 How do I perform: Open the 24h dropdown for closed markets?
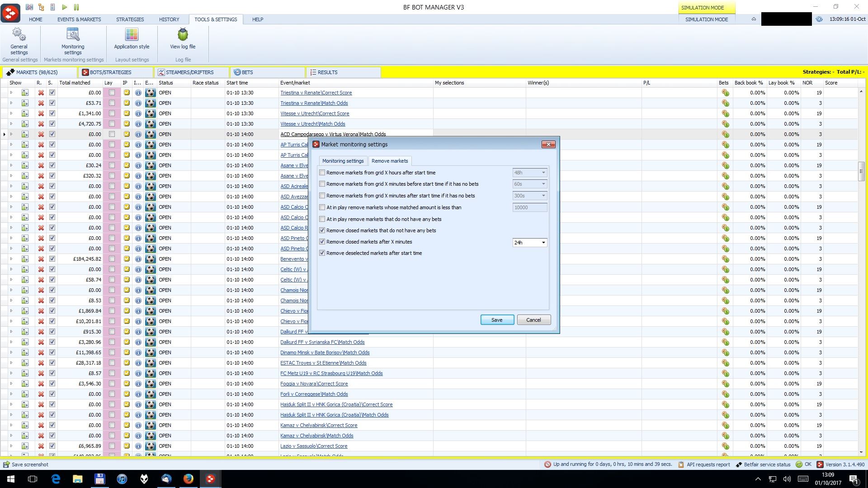(x=543, y=243)
